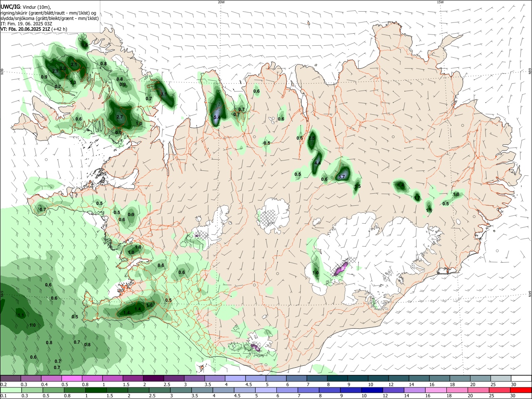532x399 pixels.
Task: Select bright pink snow swatch between 0.5 and 0.8
Action: (x=72, y=379)
